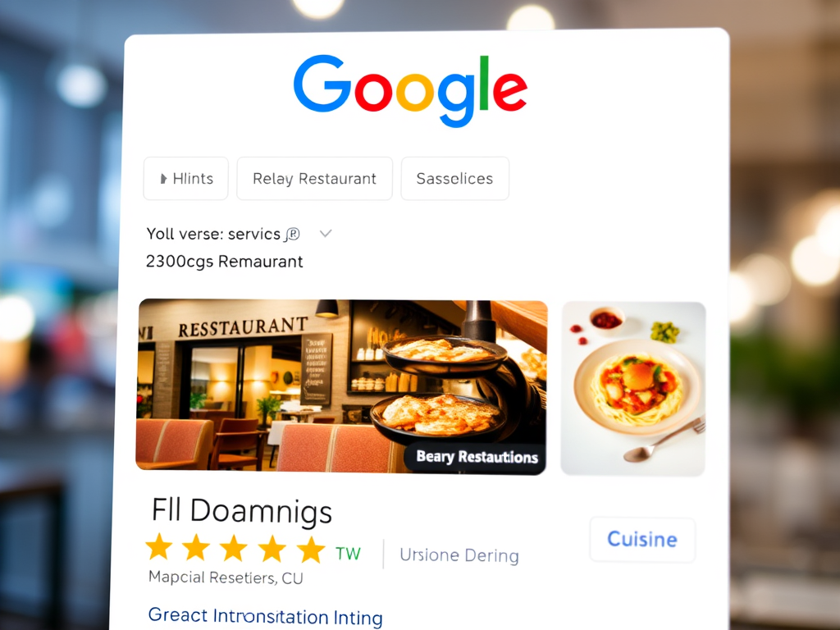Click the fifth rating star
Screen dimensions: 840x630
point(311,550)
